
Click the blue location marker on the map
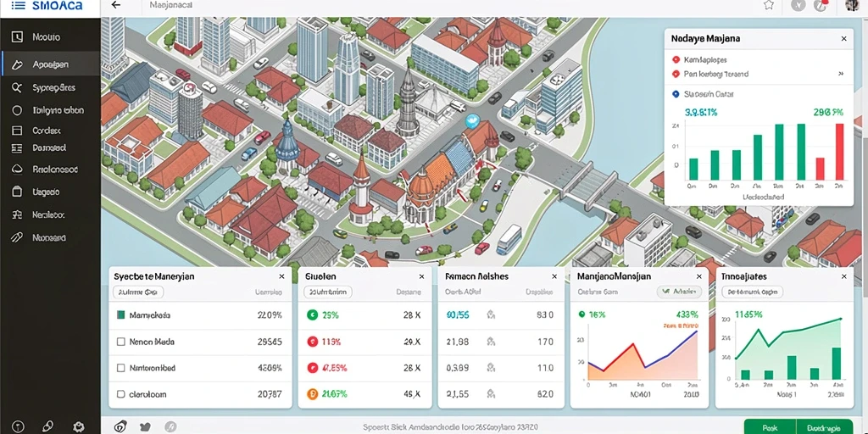(471, 121)
